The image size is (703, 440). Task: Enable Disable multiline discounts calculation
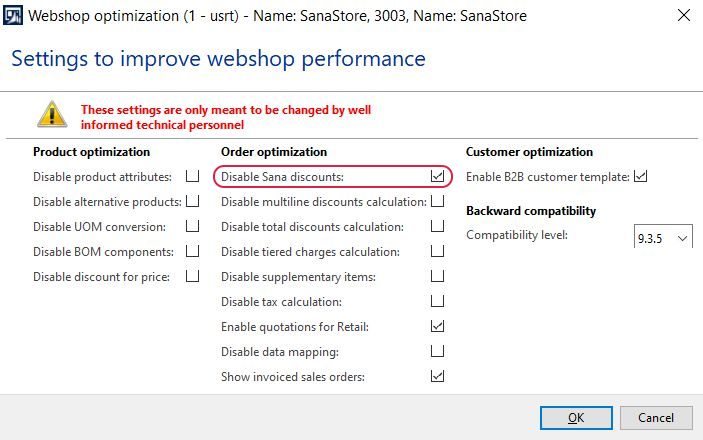point(437,201)
